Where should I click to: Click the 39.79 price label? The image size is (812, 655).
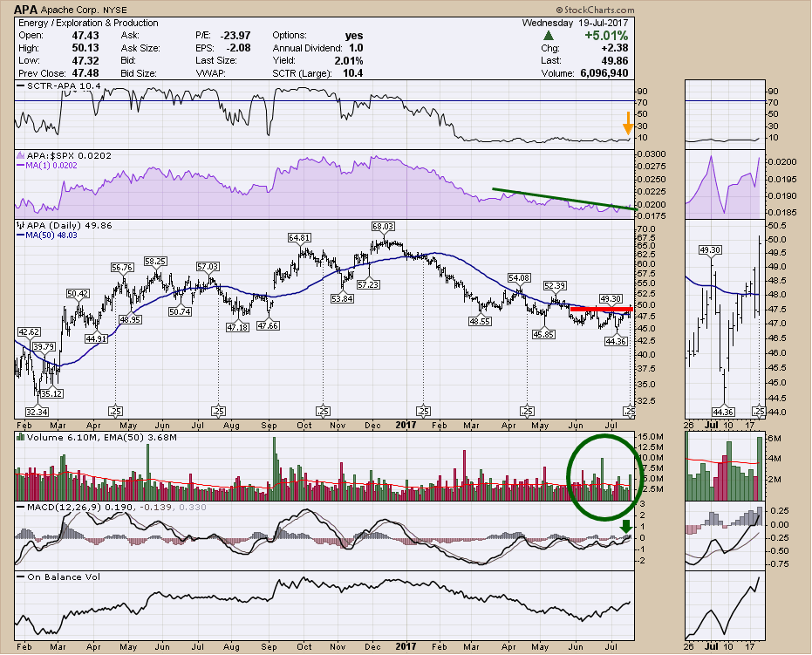point(44,346)
